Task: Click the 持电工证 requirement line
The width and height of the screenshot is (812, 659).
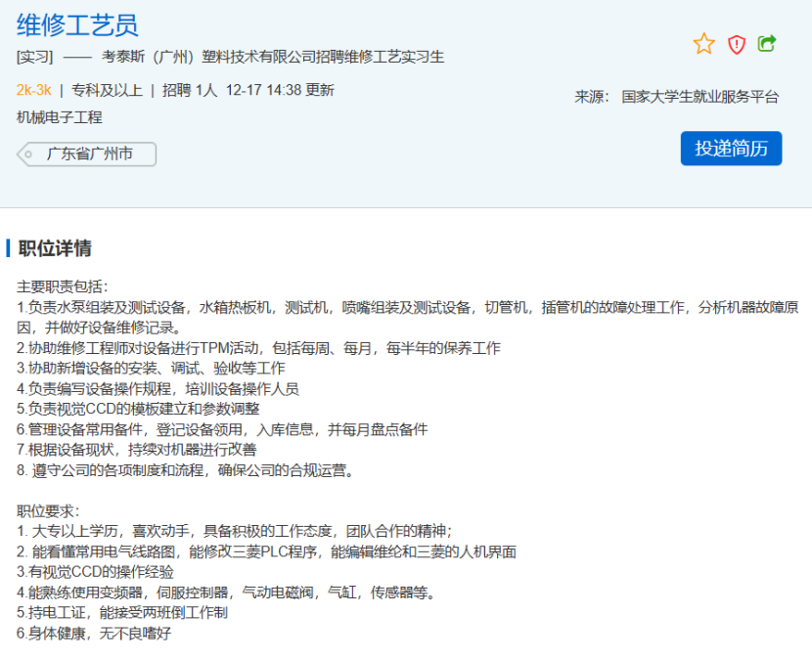Action: [x=122, y=612]
